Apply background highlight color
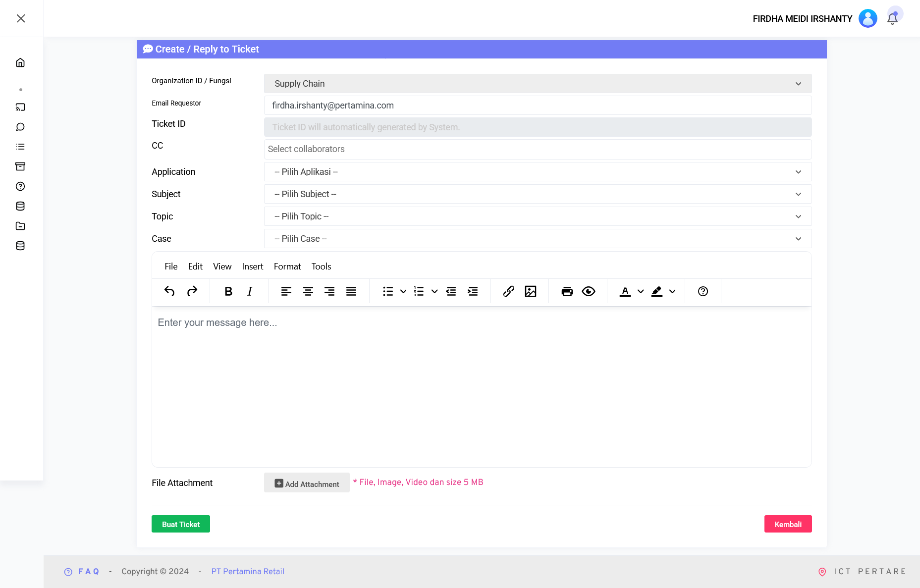 tap(657, 291)
